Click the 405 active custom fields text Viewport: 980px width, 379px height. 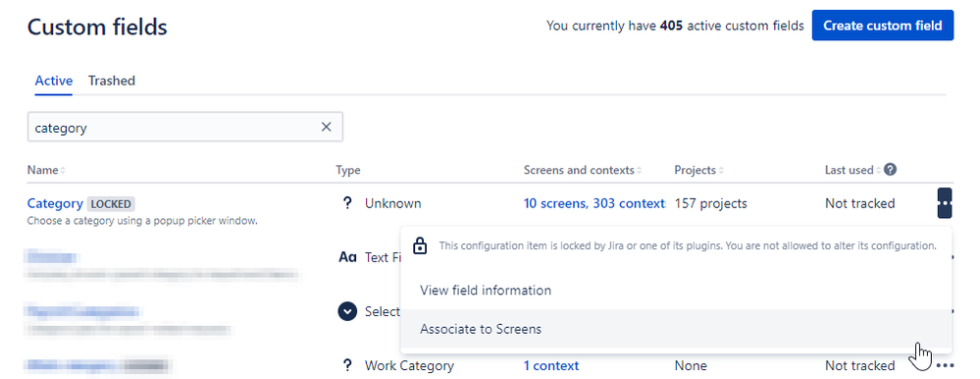675,26
